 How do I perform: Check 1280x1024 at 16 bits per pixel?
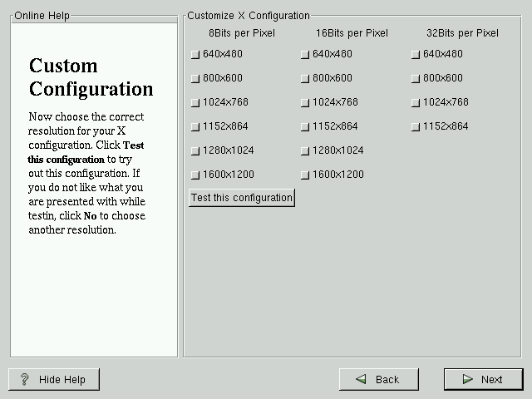305,151
